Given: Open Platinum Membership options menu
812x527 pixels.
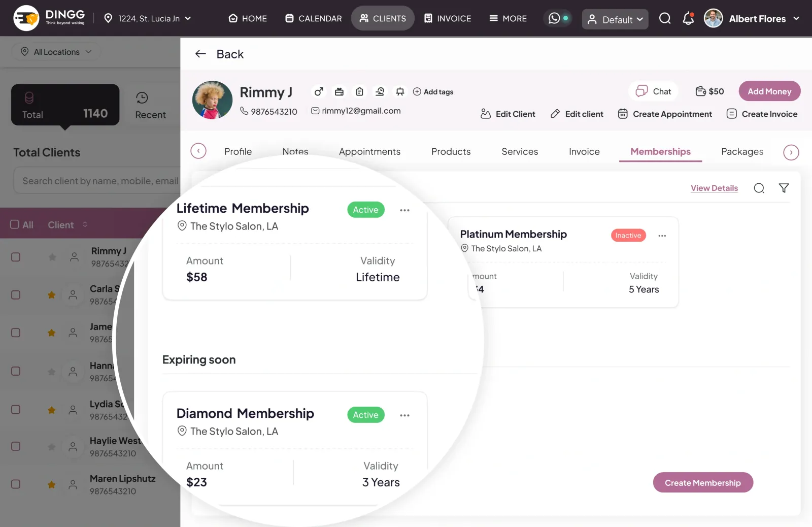Looking at the screenshot, I should [x=662, y=236].
